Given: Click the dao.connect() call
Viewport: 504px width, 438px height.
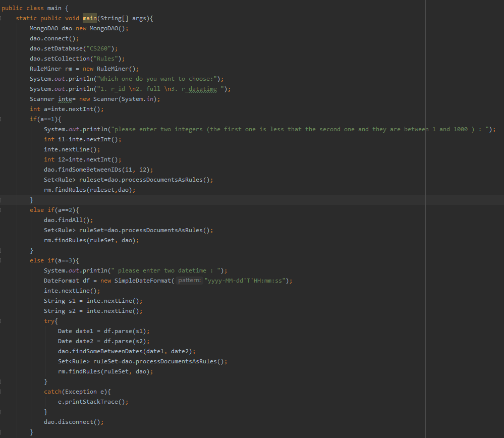Looking at the screenshot, I should tap(54, 38).
